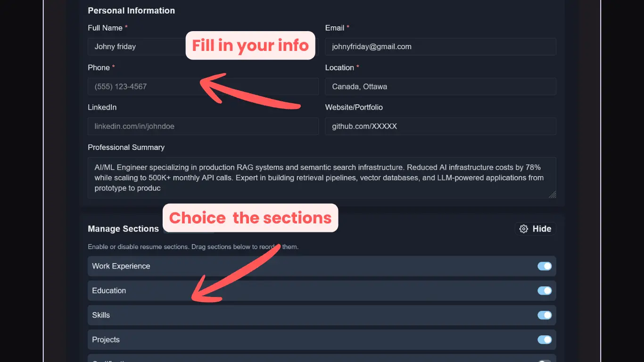Viewport: 644px width, 362px height.
Task: Focus the Website/Portfolio field
Action: click(x=440, y=126)
